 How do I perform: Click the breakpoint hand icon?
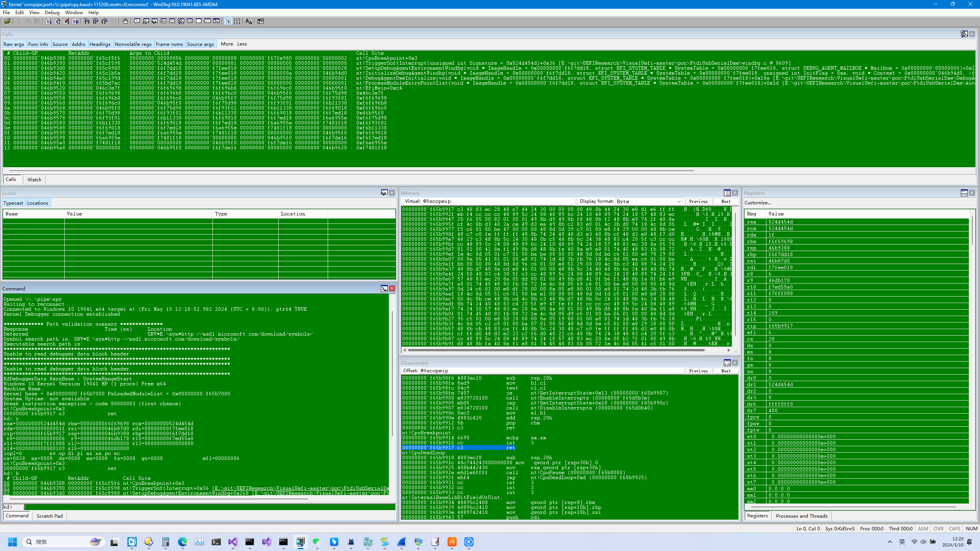[x=125, y=21]
